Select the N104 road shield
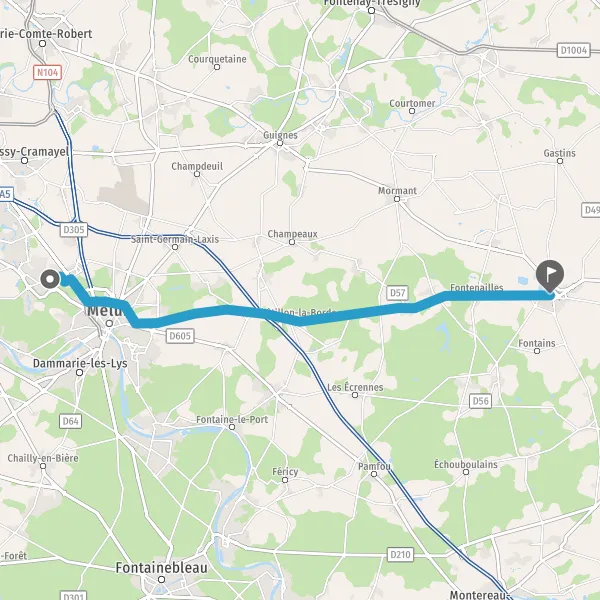The image size is (600, 600). (47, 72)
